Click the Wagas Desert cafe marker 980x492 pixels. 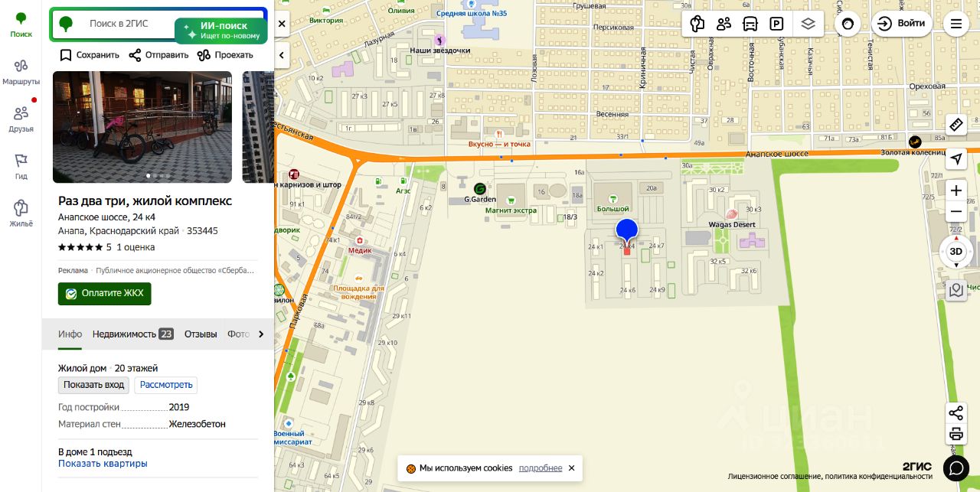pos(731,215)
